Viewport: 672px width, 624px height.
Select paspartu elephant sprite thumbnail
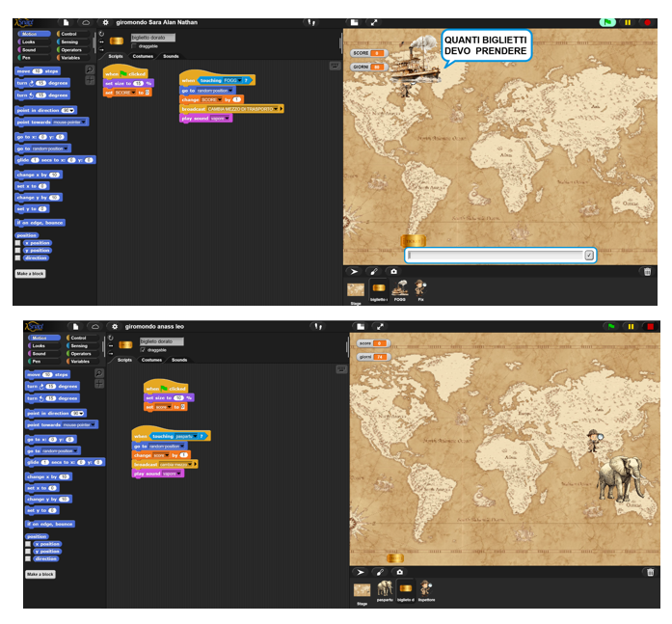point(385,590)
